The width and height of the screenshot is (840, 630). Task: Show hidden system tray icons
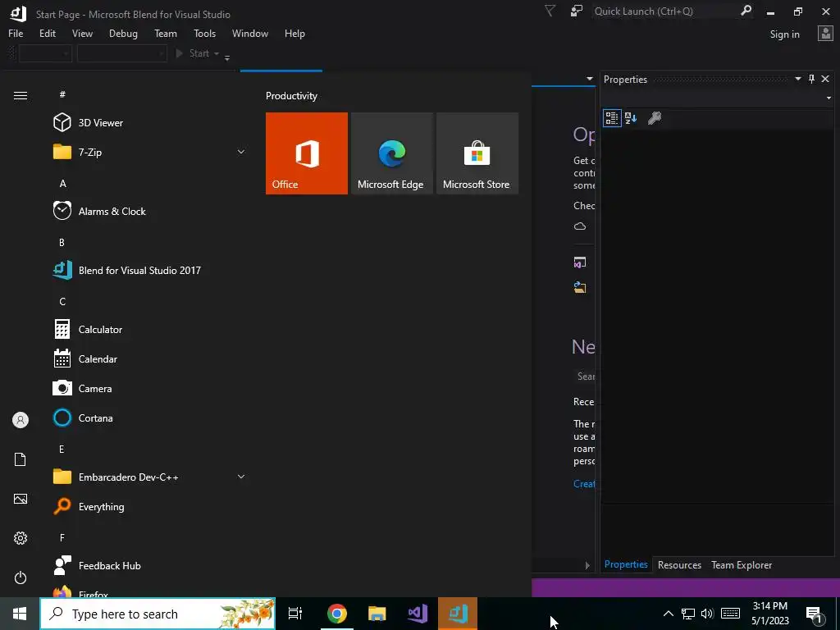pos(668,614)
